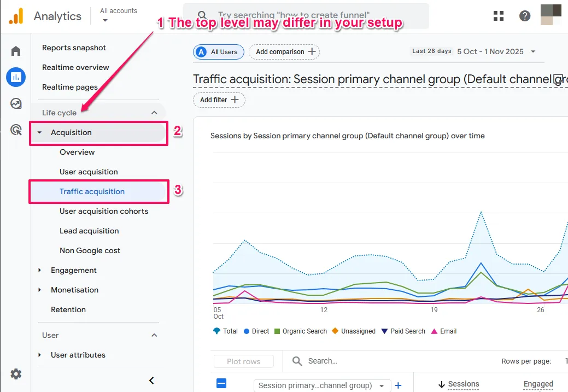Click the Add comparison button
The image size is (568, 392).
284,52
